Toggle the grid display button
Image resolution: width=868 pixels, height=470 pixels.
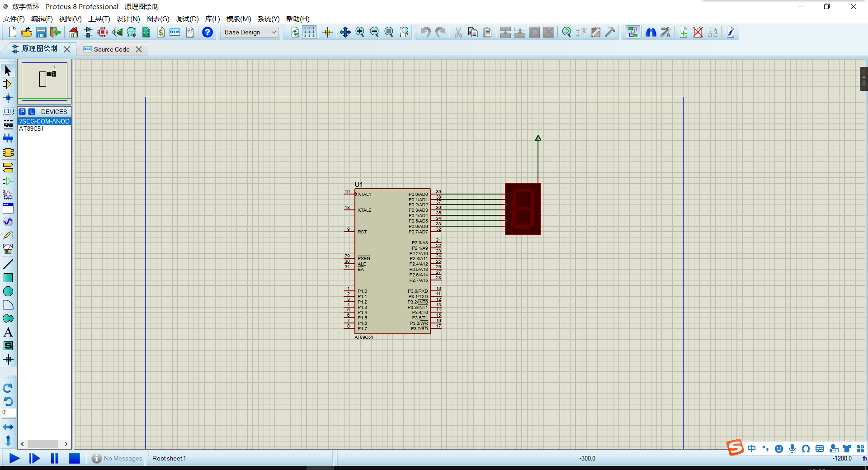coord(309,32)
